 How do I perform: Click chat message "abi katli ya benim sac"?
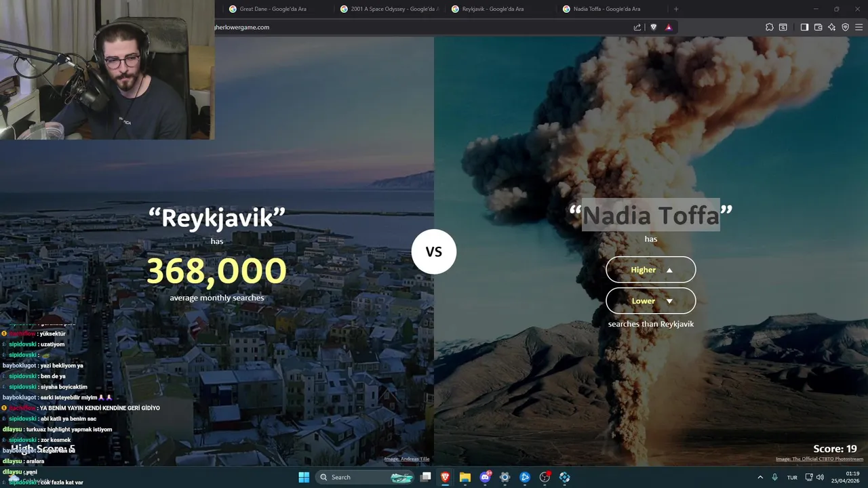coord(68,419)
